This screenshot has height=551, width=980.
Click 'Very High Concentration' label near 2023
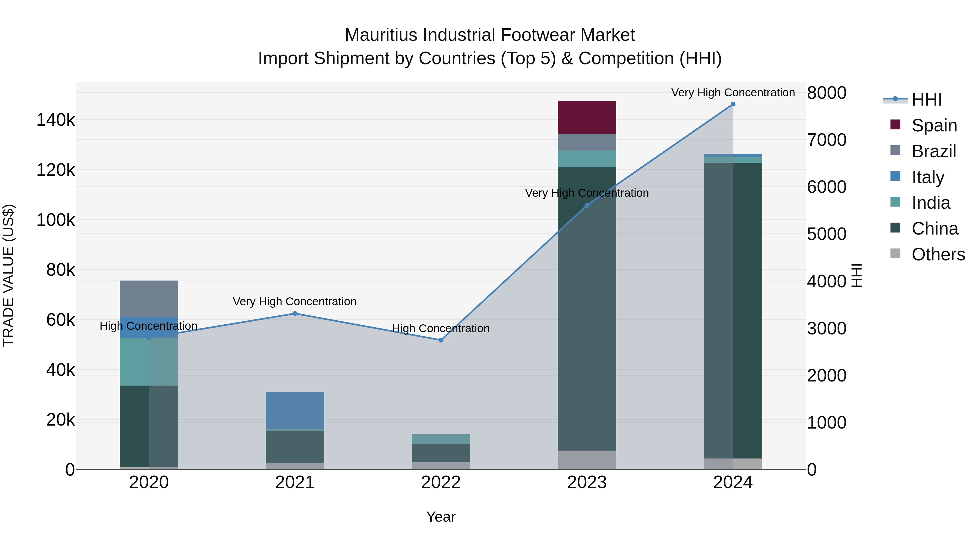(x=587, y=193)
